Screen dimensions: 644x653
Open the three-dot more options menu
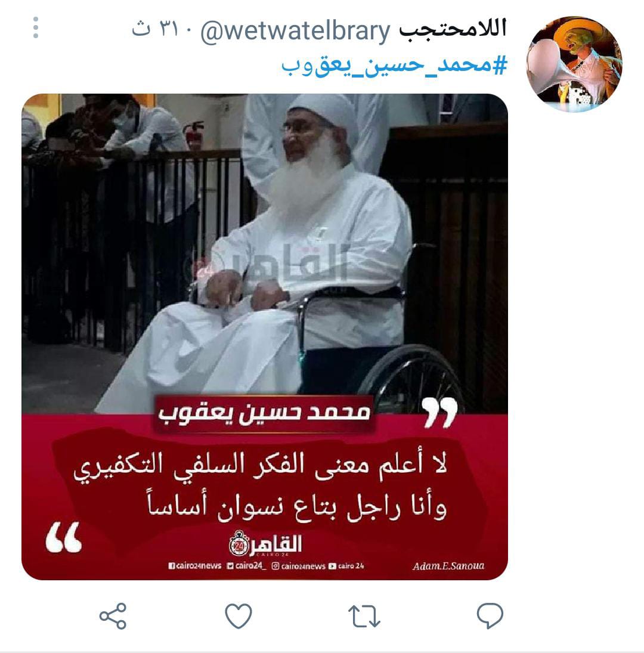coord(36,28)
